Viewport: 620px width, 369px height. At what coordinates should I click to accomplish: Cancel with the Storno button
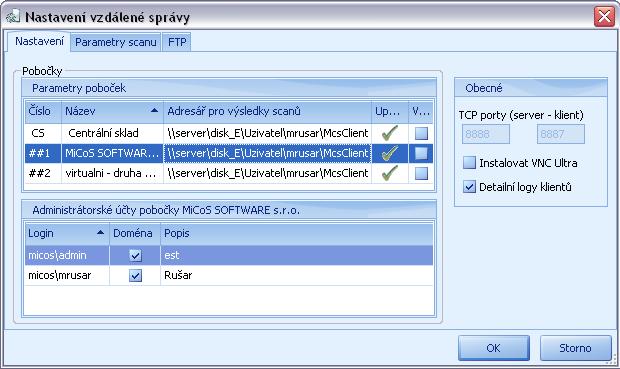[575, 348]
